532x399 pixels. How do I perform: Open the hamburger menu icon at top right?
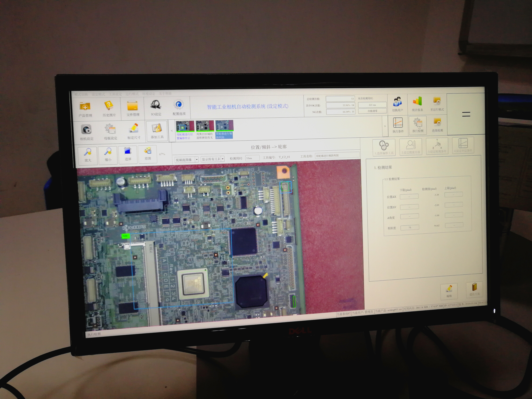(466, 114)
